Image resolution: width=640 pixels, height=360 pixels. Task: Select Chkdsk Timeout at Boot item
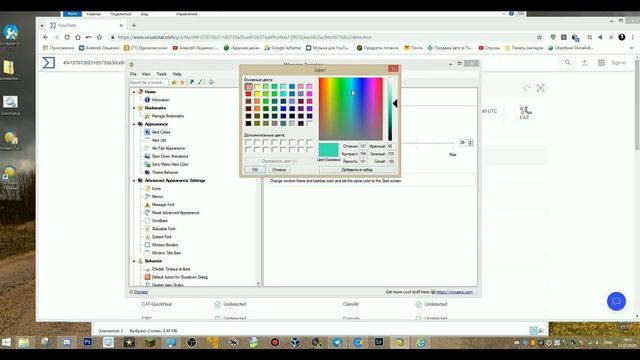pyautogui.click(x=171, y=269)
